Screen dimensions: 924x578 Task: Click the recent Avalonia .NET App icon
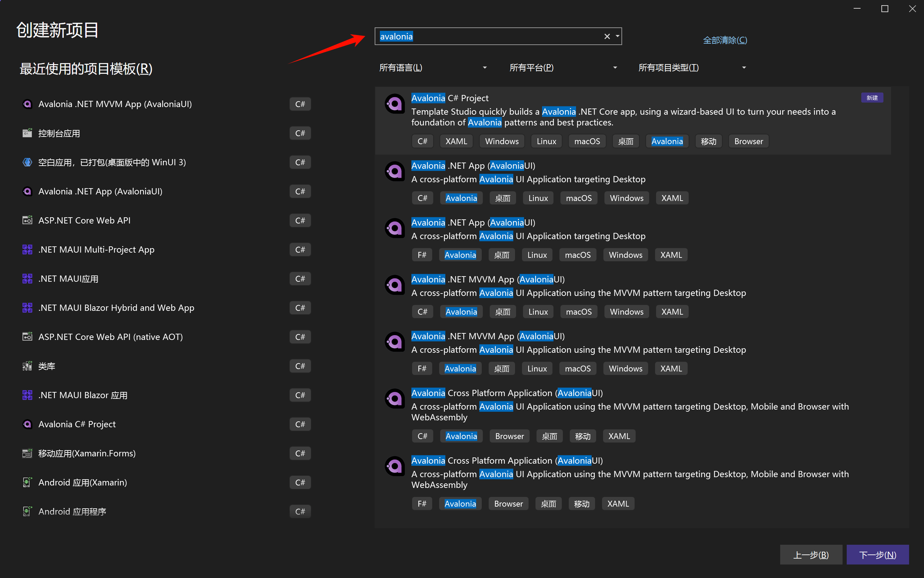27,191
